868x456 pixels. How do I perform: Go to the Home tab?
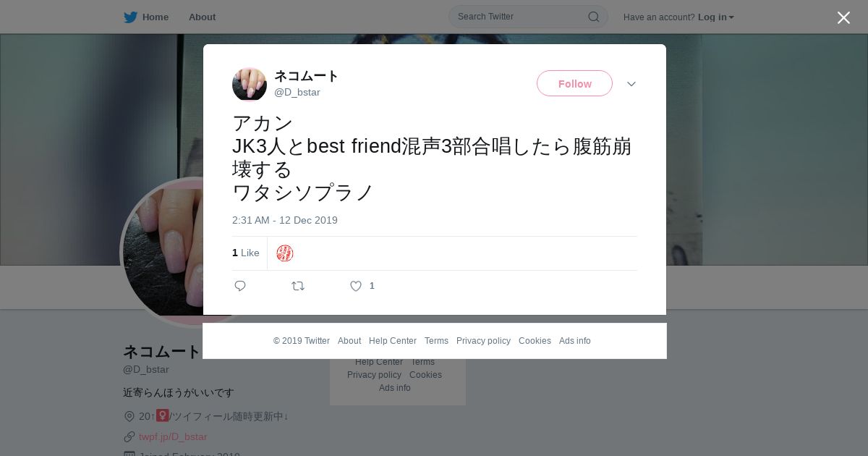click(x=156, y=17)
